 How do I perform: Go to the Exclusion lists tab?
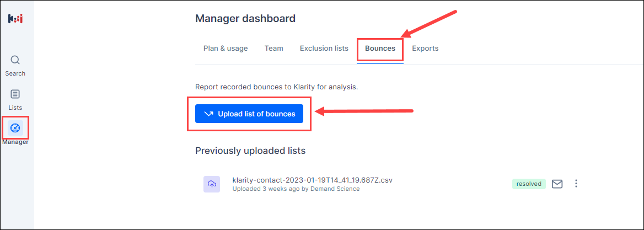324,49
